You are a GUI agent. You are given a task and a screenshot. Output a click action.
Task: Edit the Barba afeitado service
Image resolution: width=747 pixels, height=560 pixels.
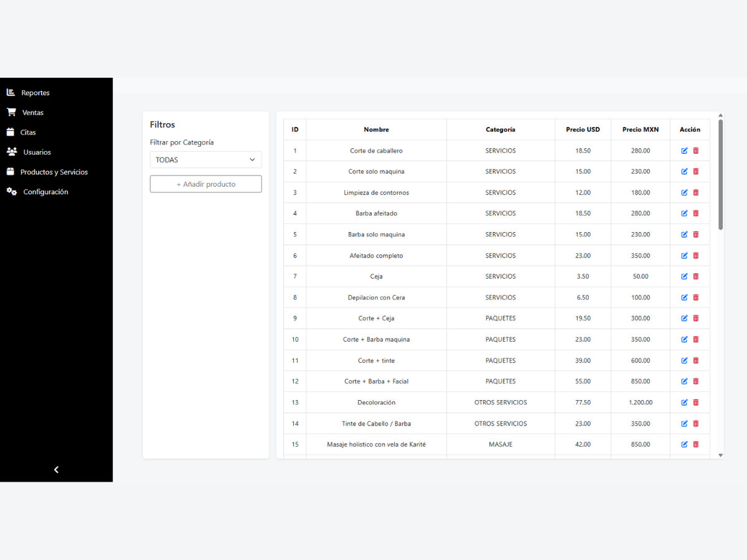click(x=685, y=213)
